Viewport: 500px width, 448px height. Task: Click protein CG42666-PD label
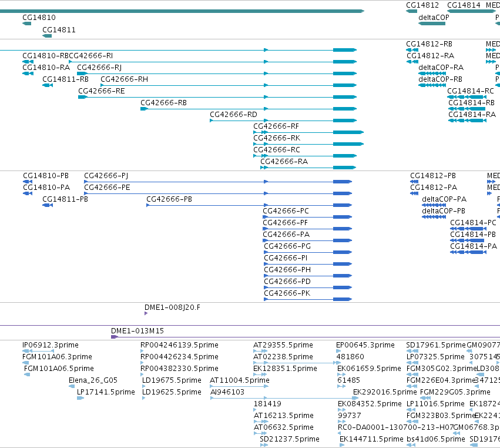coord(287,282)
